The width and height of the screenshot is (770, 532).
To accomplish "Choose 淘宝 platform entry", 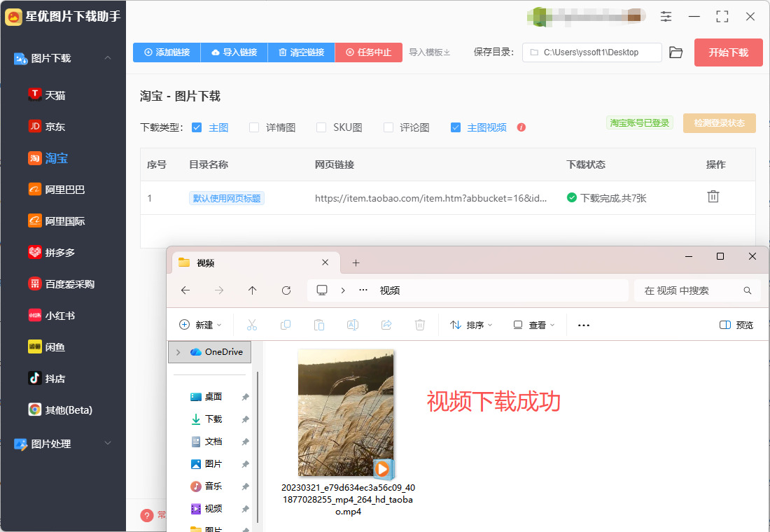I will pyautogui.click(x=48, y=158).
